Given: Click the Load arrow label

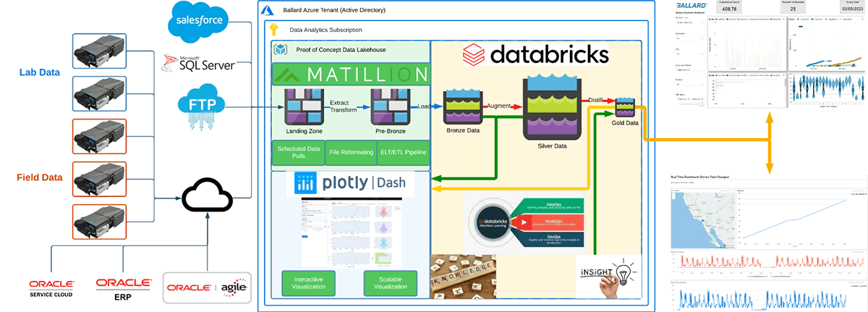Looking at the screenshot, I should click(x=425, y=105).
